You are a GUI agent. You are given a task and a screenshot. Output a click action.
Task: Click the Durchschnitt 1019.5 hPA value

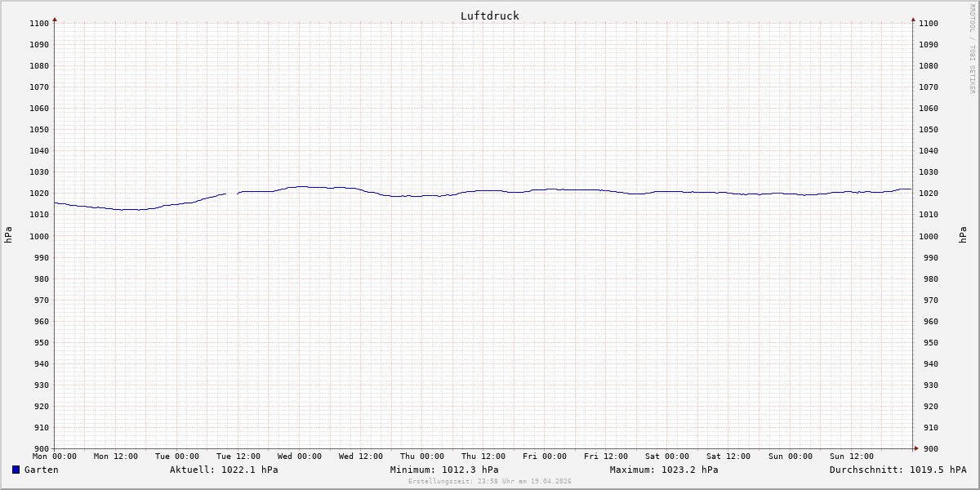point(898,470)
